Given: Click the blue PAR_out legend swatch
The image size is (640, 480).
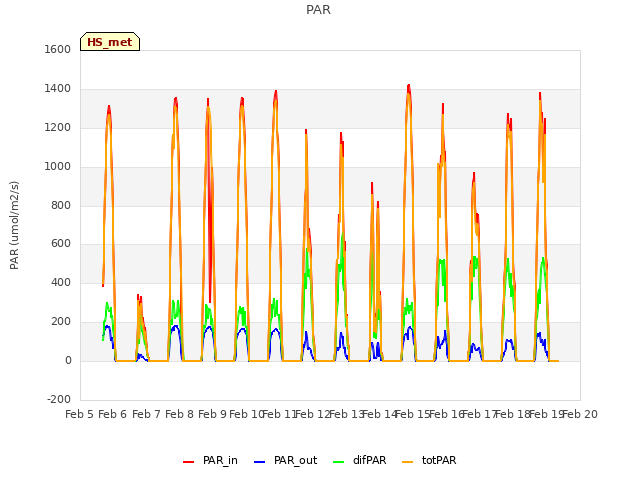Looking at the screenshot, I should coord(260,462).
